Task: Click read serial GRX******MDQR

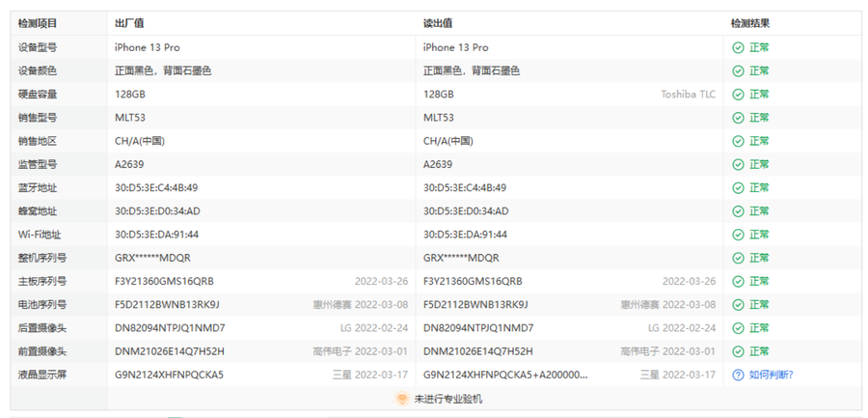Action: click(461, 258)
